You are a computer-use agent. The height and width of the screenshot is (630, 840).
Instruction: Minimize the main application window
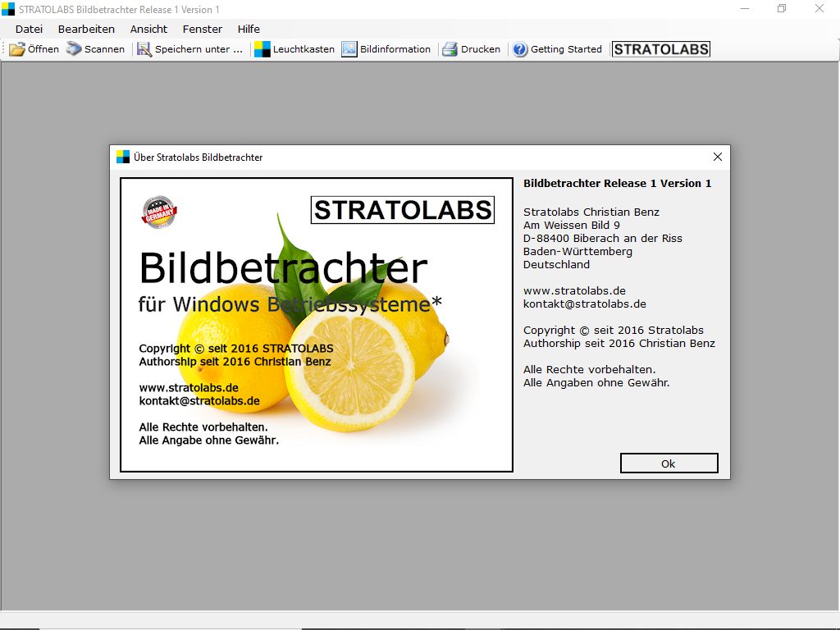[x=745, y=8]
